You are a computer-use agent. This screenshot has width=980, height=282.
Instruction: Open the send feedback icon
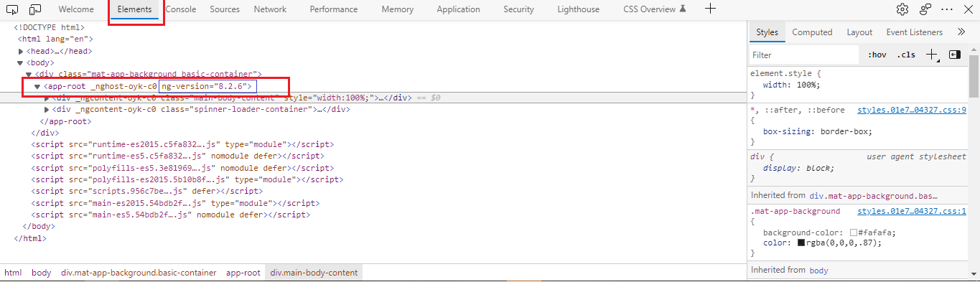(925, 9)
